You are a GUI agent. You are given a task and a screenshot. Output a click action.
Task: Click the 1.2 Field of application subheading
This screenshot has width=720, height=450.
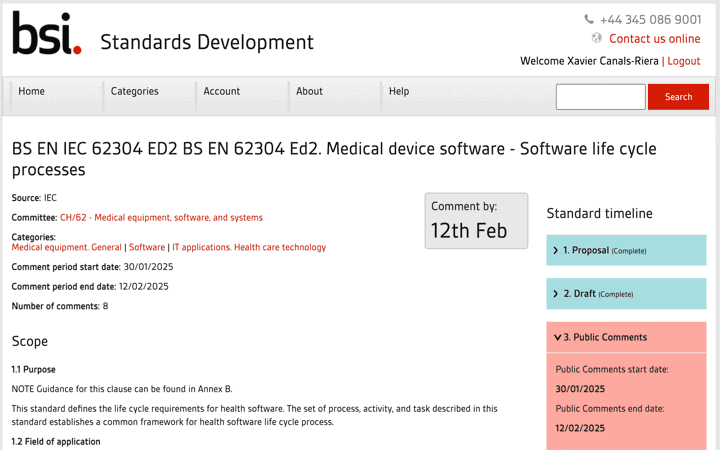(x=56, y=442)
